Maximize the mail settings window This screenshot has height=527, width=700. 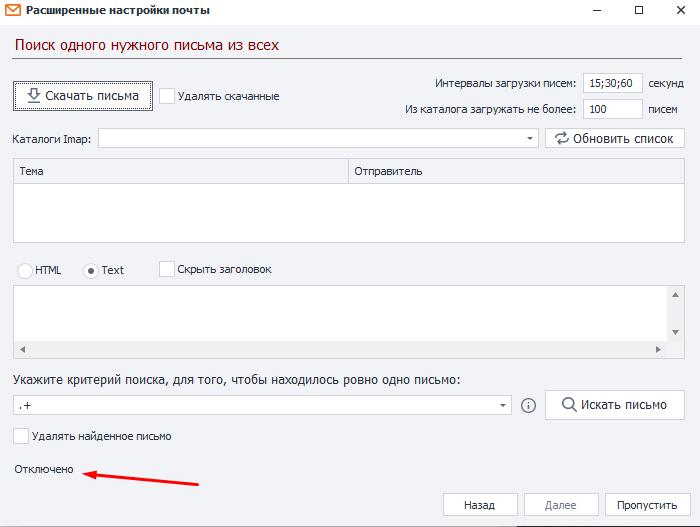pos(639,10)
